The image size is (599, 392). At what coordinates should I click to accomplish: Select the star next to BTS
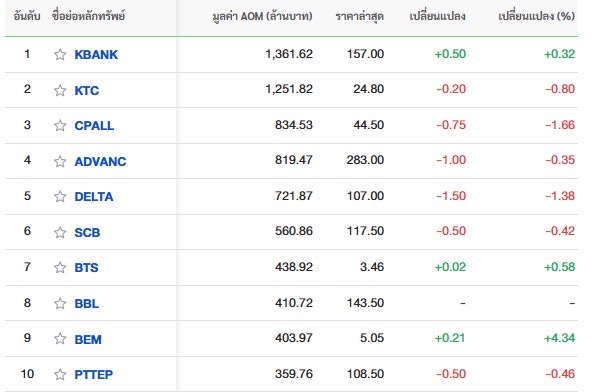point(60,267)
